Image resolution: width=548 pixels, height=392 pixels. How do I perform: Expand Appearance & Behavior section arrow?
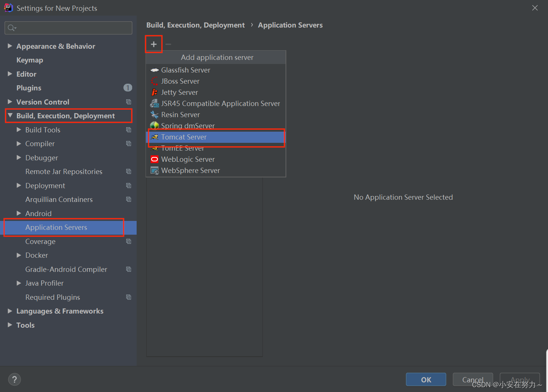click(10, 46)
